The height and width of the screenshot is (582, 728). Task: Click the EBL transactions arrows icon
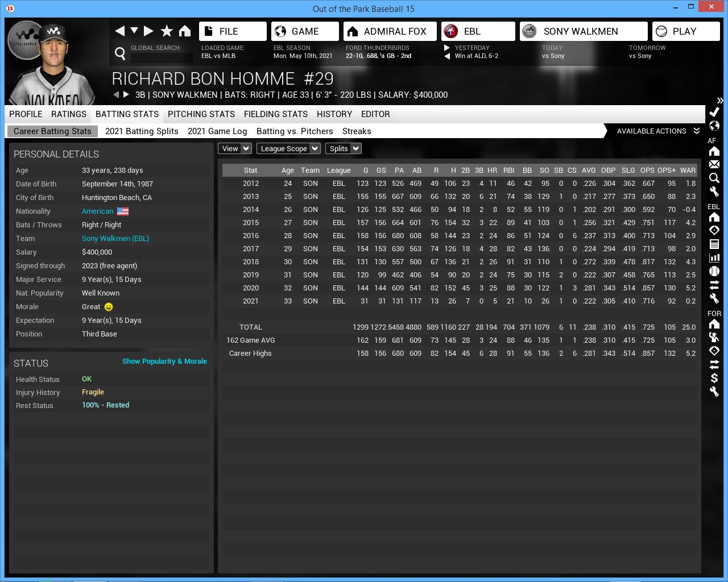tap(714, 284)
